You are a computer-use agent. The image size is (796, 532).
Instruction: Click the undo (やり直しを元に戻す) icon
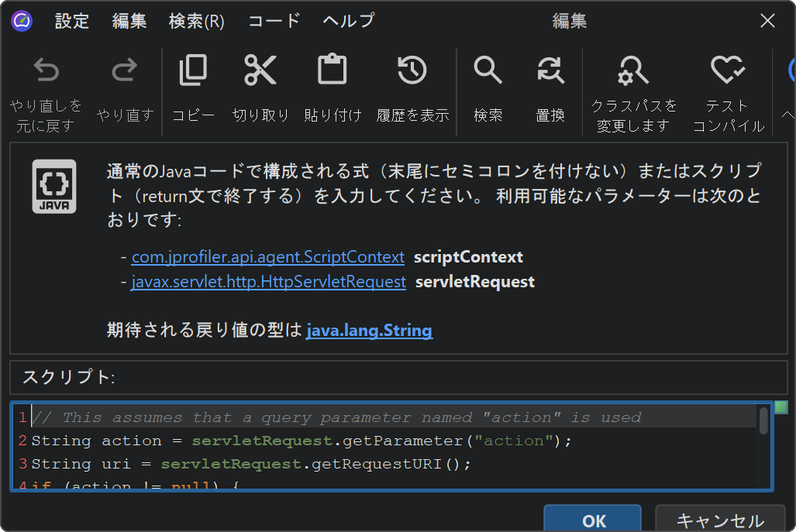coord(46,72)
